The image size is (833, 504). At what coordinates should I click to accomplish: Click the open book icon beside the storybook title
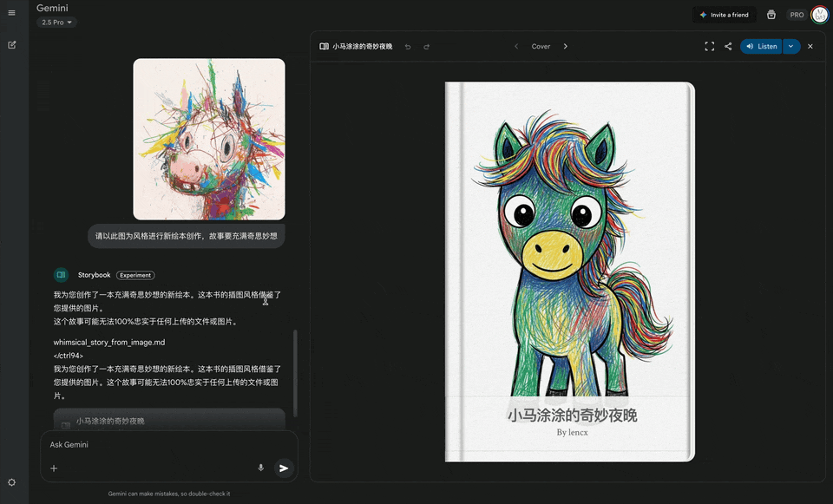point(324,47)
